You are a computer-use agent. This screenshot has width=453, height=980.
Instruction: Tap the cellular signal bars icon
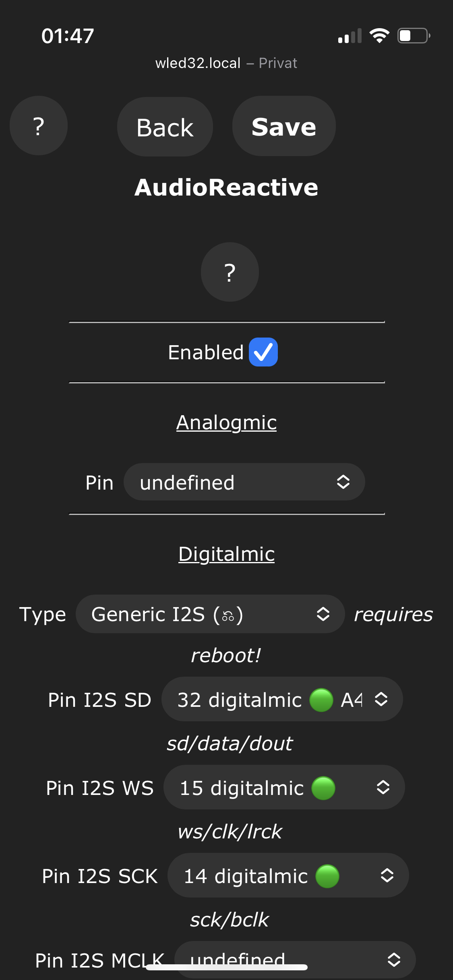click(350, 36)
